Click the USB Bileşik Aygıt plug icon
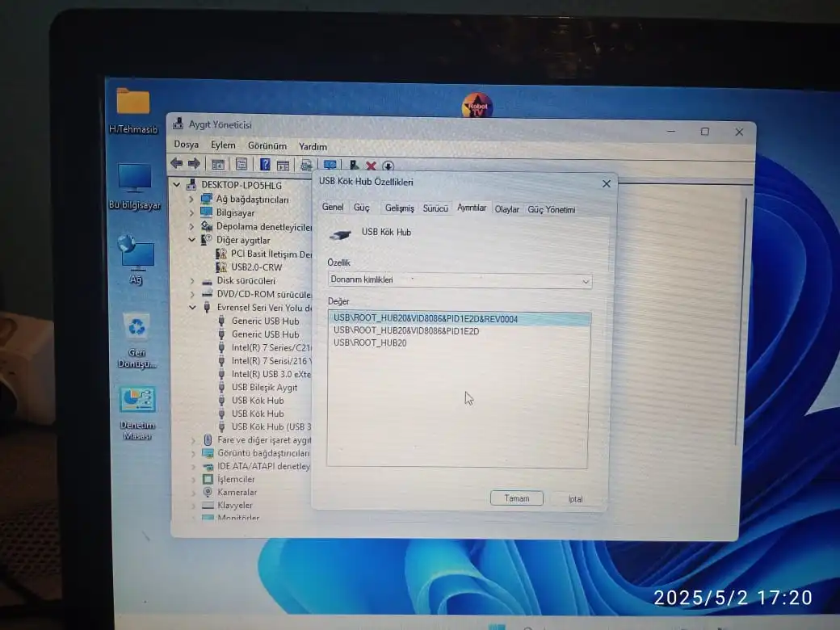 pos(221,388)
